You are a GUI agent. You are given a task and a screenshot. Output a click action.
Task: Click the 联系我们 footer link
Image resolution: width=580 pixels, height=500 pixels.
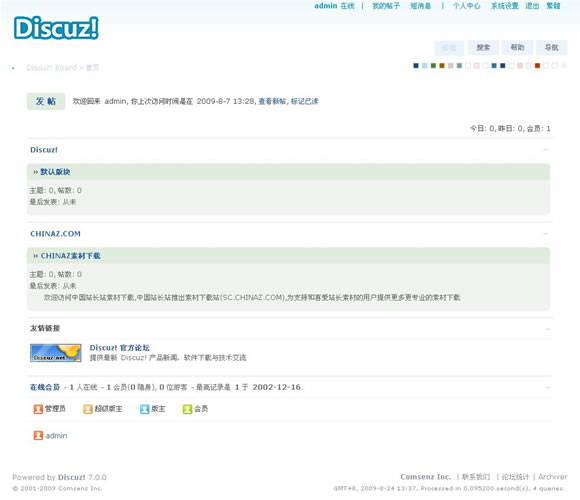(476, 477)
